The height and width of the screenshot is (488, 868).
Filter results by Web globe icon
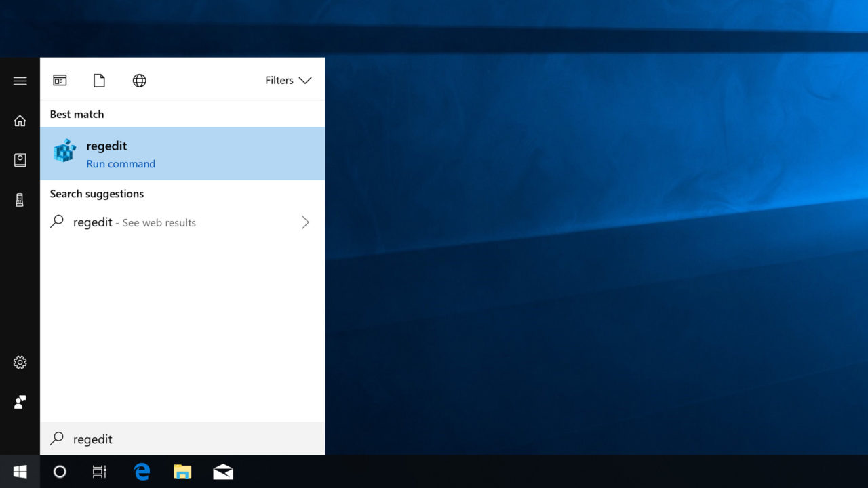[x=139, y=81]
